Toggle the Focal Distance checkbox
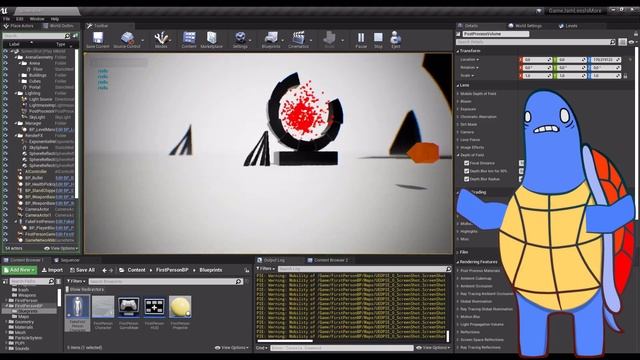640x360 pixels. (466, 163)
